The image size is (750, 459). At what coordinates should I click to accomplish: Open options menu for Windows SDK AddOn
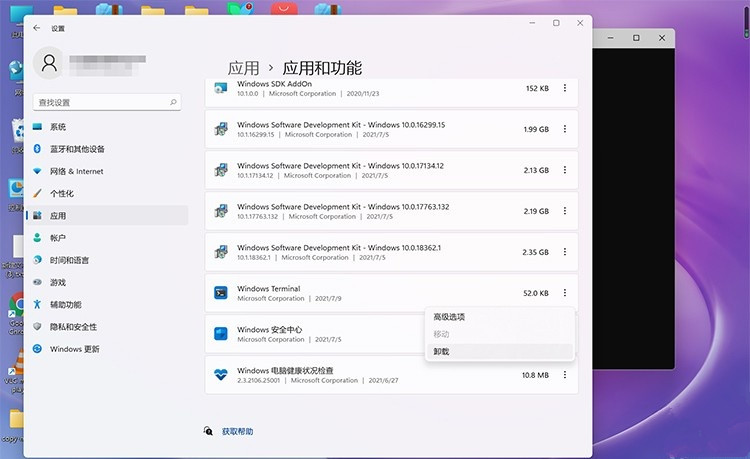point(565,88)
